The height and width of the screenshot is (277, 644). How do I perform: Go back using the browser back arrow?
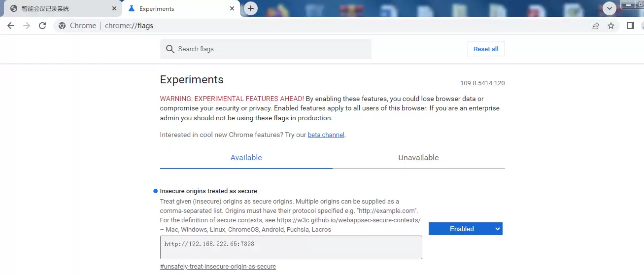tap(11, 26)
